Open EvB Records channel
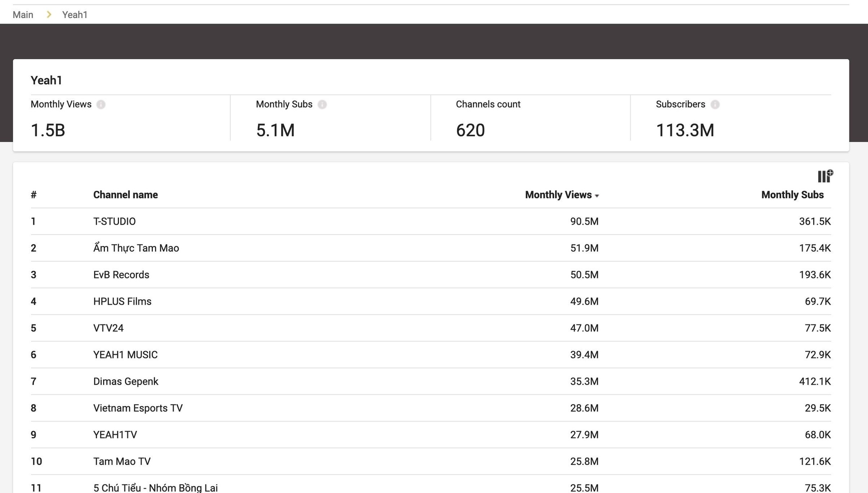 (121, 275)
